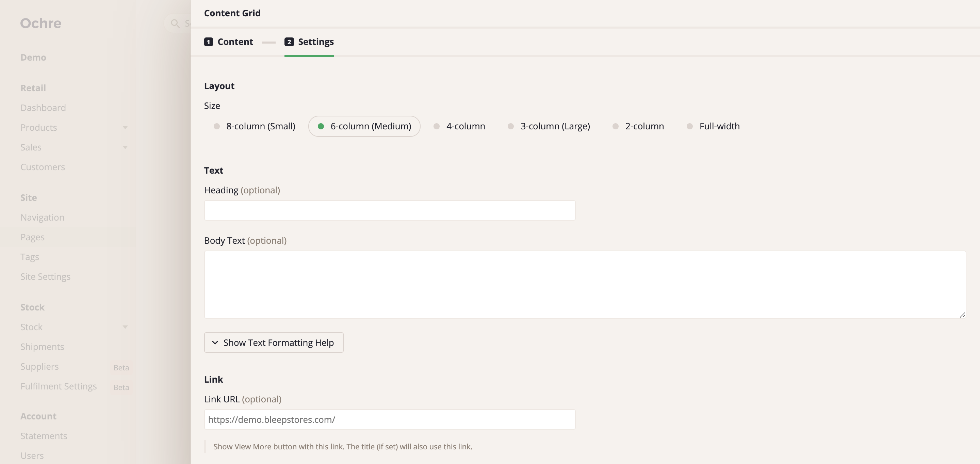Go to Site Settings in the sidebar
The width and height of the screenshot is (980, 464).
pyautogui.click(x=45, y=277)
